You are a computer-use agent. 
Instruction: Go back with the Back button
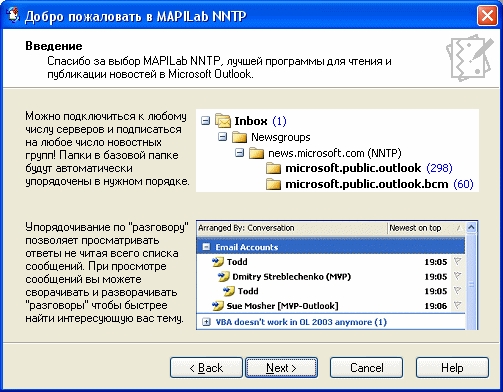pyautogui.click(x=206, y=368)
